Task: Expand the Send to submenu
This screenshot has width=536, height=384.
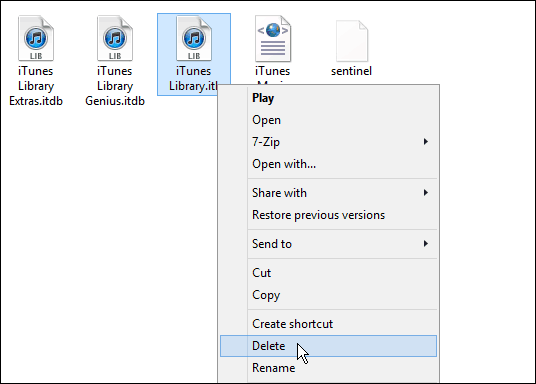Action: [x=328, y=244]
